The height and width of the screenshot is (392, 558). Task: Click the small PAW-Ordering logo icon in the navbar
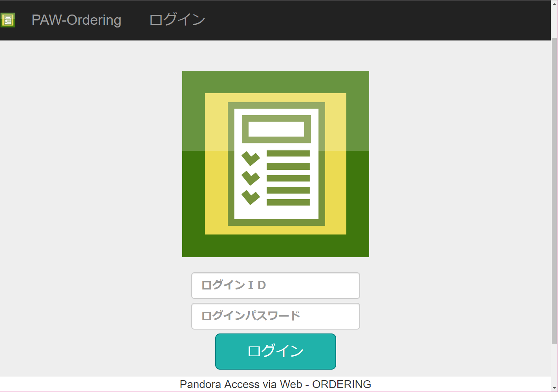(7, 20)
